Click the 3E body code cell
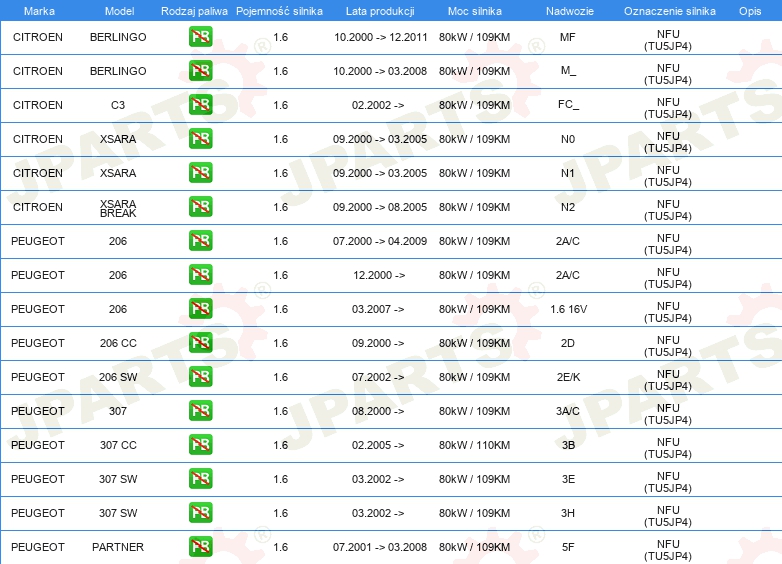This screenshot has height=564, width=782. coord(569,479)
